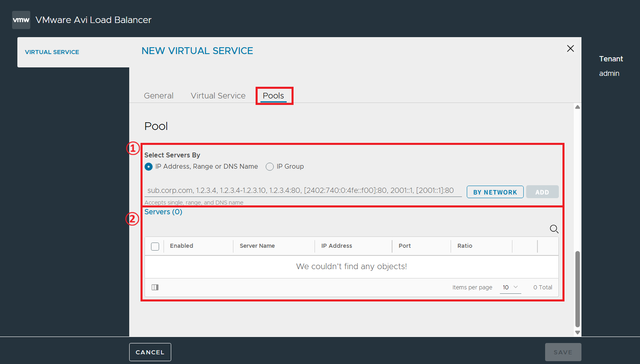The image size is (640, 364).
Task: Close the New Virtual Service dialog
Action: [x=570, y=48]
